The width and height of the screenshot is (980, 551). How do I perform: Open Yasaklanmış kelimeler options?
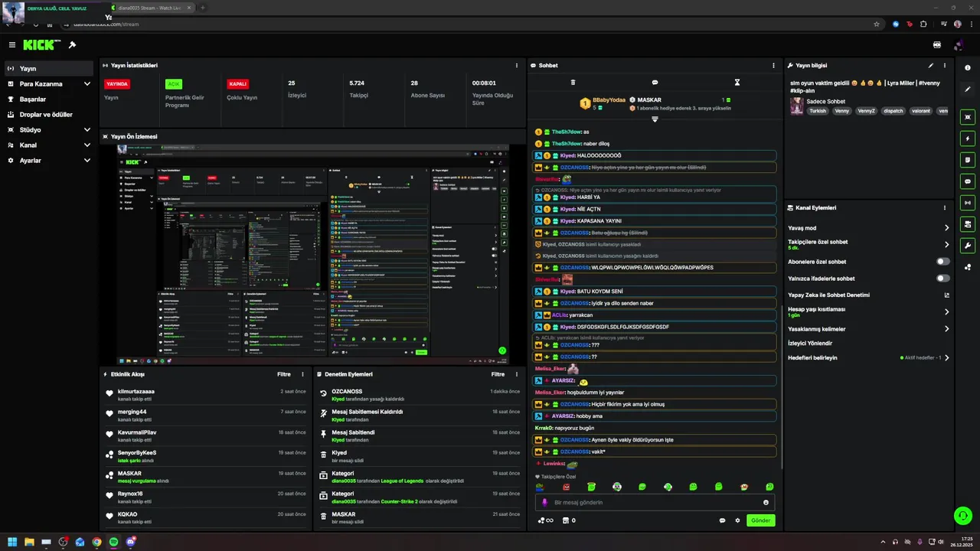[946, 329]
